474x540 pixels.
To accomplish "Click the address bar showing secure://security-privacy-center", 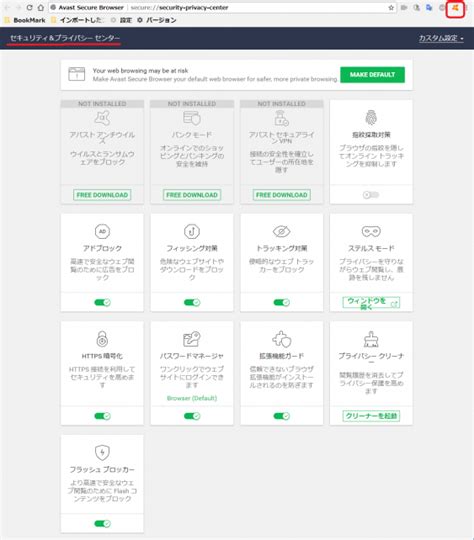I will point(222,8).
